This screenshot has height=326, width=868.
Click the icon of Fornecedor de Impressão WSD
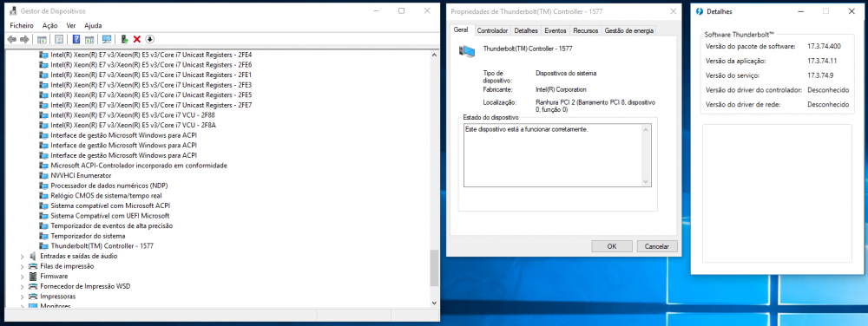click(x=32, y=286)
